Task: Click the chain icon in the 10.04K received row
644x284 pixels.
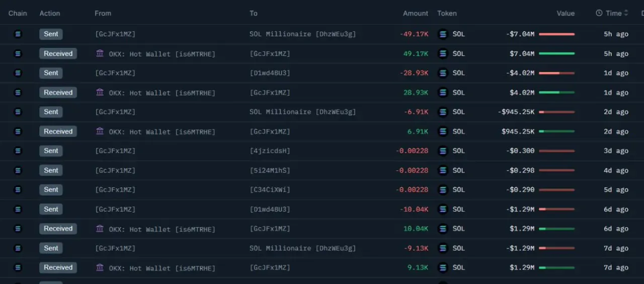Action: coord(18,229)
